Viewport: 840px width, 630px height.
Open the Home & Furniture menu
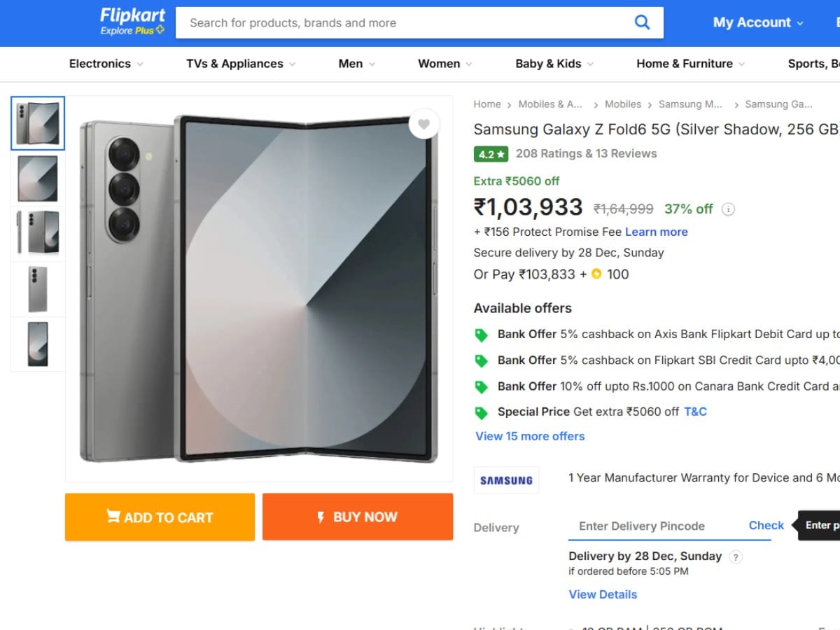point(690,64)
